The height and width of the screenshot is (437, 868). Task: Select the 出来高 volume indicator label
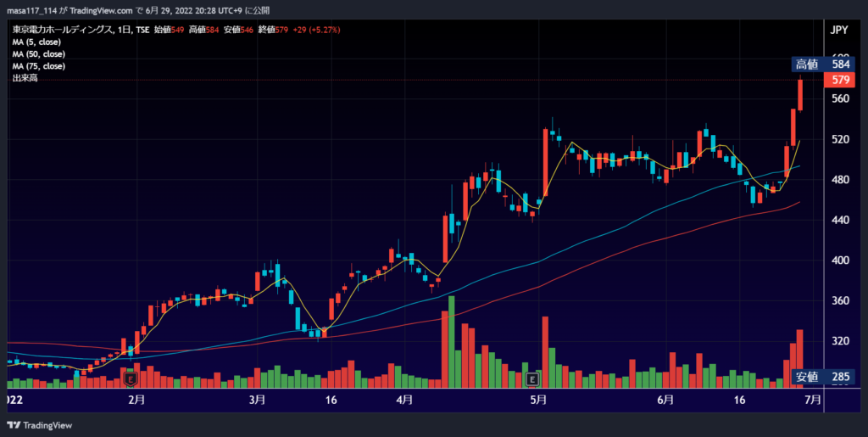[25, 79]
